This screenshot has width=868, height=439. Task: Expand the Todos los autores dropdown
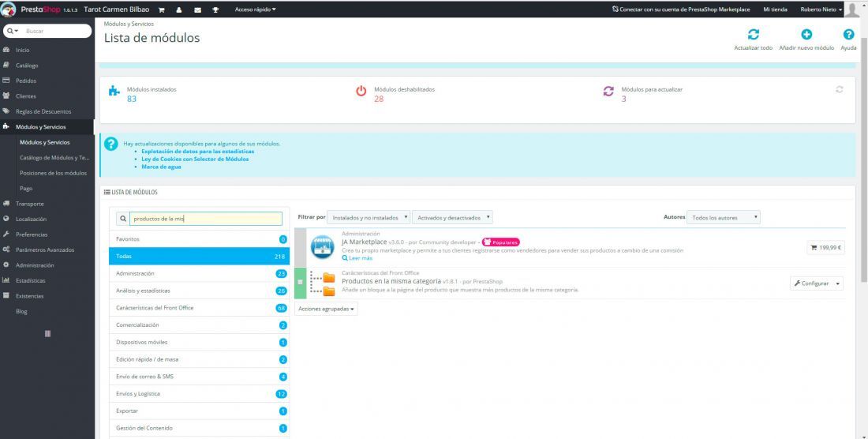coord(724,217)
